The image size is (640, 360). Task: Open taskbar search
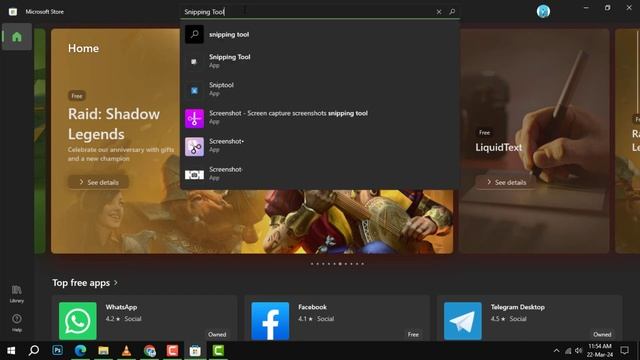tap(34, 351)
